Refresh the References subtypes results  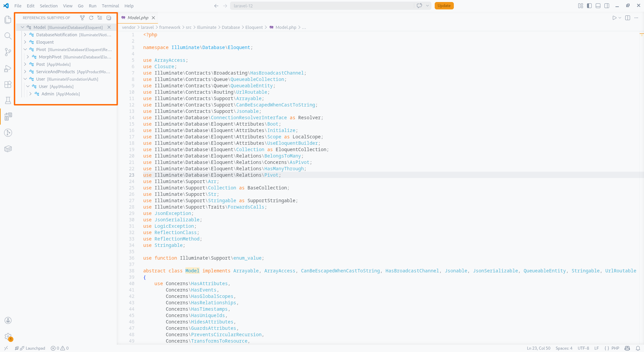point(91,18)
